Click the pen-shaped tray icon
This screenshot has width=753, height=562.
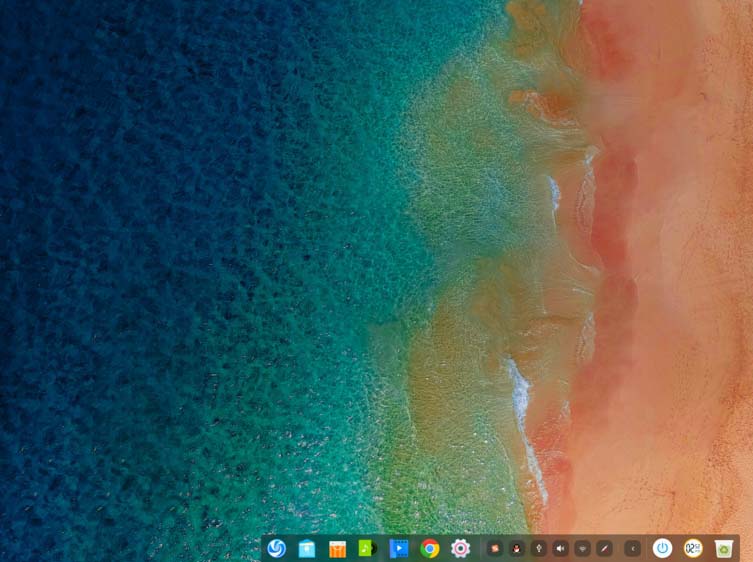coord(605,548)
